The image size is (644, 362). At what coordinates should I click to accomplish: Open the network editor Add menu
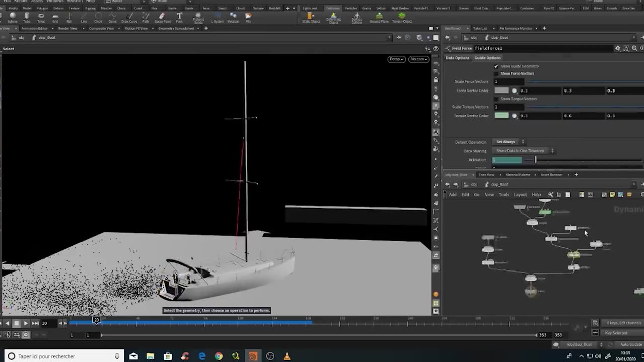[x=453, y=195]
